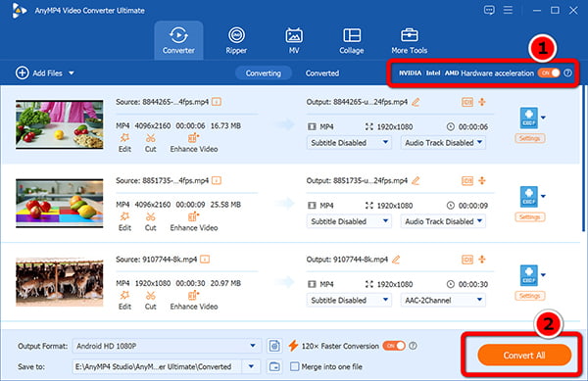Enhance Video for the 8851735 file
The width and height of the screenshot is (588, 381).
193,221
